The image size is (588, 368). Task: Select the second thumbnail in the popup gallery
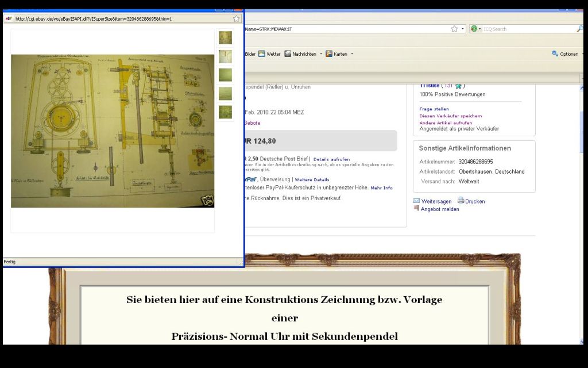pos(225,56)
